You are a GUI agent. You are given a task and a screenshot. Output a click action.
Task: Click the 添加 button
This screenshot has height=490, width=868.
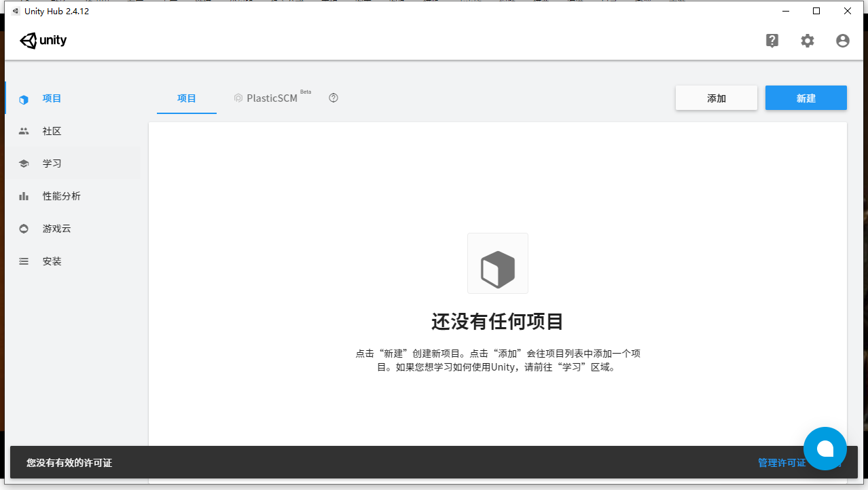(x=717, y=98)
